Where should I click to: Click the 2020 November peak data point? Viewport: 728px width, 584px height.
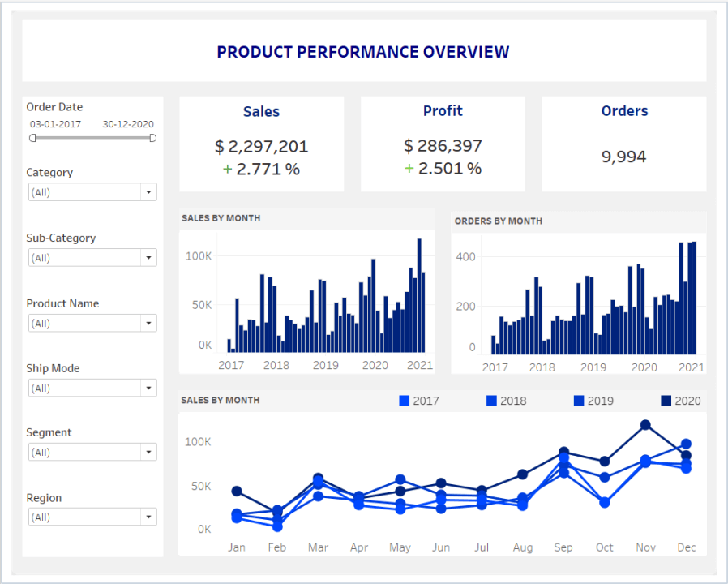click(645, 425)
